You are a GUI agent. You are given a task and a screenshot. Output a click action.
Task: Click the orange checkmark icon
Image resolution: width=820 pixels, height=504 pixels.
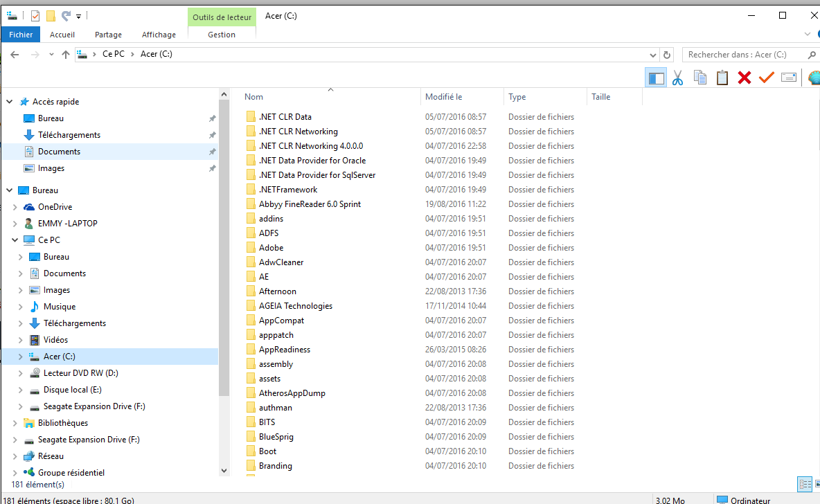tap(766, 78)
